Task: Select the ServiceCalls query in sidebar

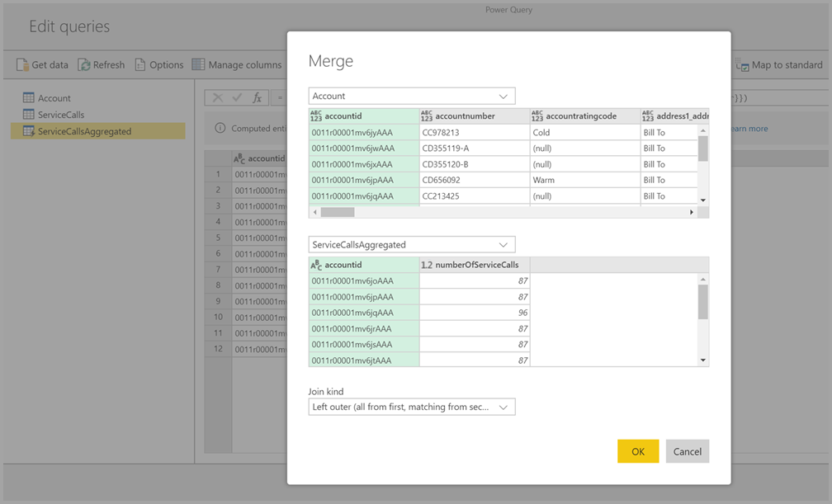Action: pos(60,115)
